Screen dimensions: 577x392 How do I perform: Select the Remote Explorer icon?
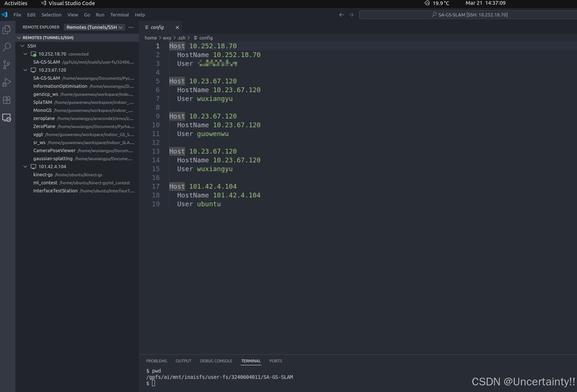click(x=7, y=118)
